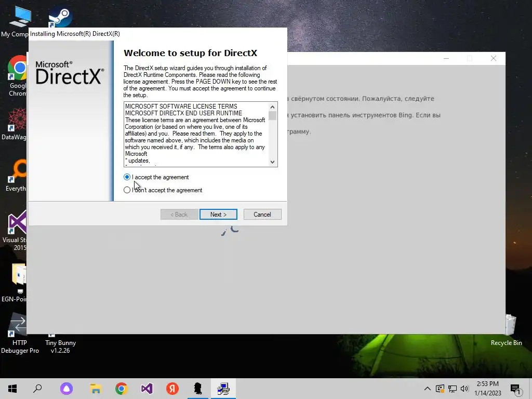The image size is (532, 399).
Task: Launch Google Chrome desktop shortcut
Action: [x=17, y=76]
